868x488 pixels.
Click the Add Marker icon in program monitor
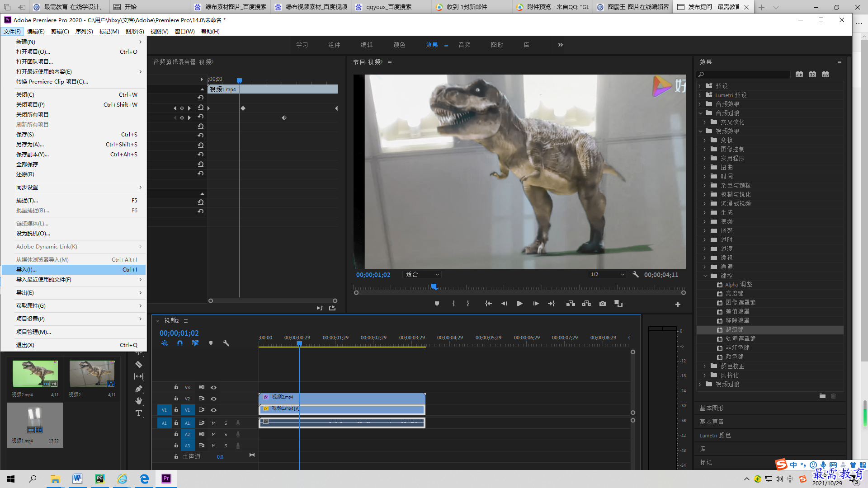437,304
